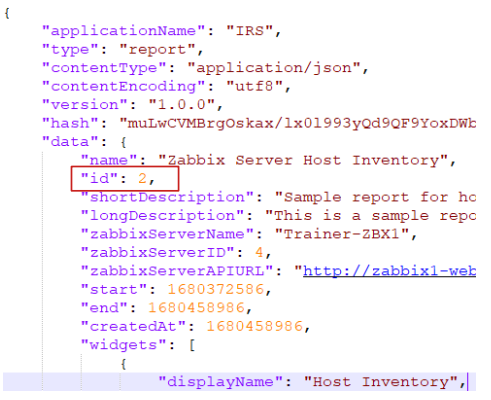Select the end value 1680458986
Viewport: 491px width, 400px height.
[196, 308]
